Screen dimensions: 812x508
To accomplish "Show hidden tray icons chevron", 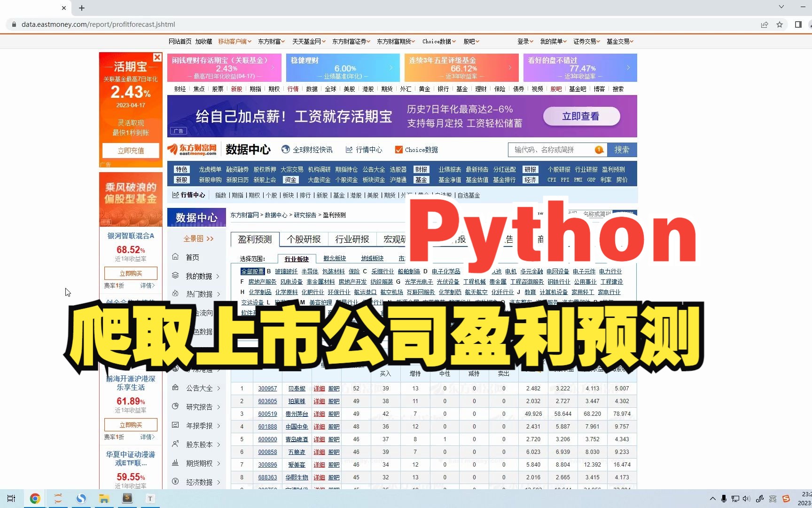I will pos(713,499).
